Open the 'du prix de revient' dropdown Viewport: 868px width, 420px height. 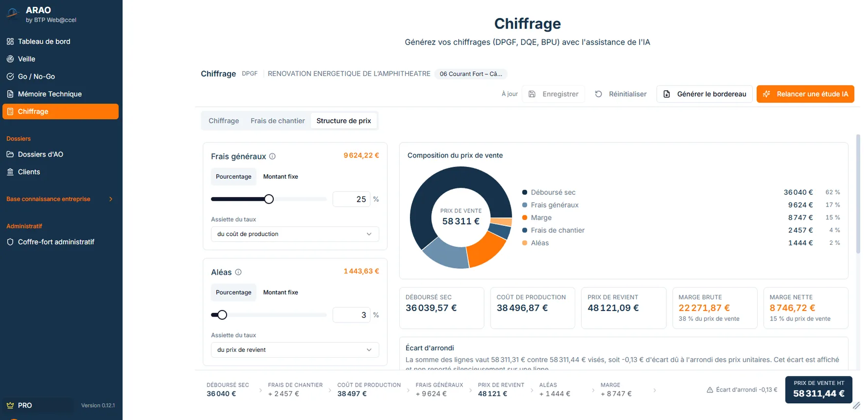[x=295, y=350]
